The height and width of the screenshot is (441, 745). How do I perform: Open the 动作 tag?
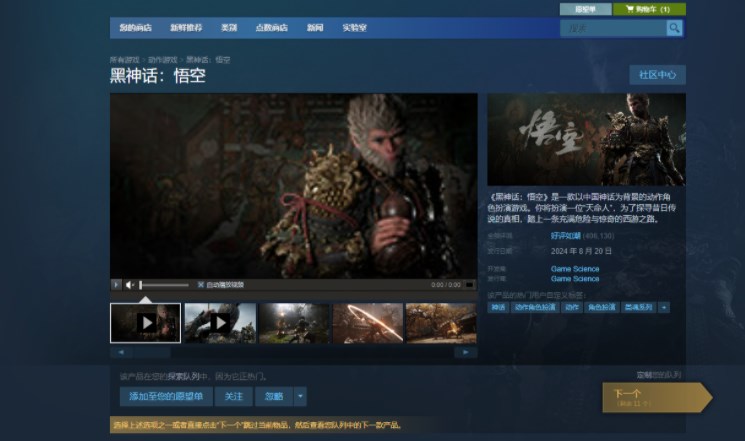click(x=572, y=307)
